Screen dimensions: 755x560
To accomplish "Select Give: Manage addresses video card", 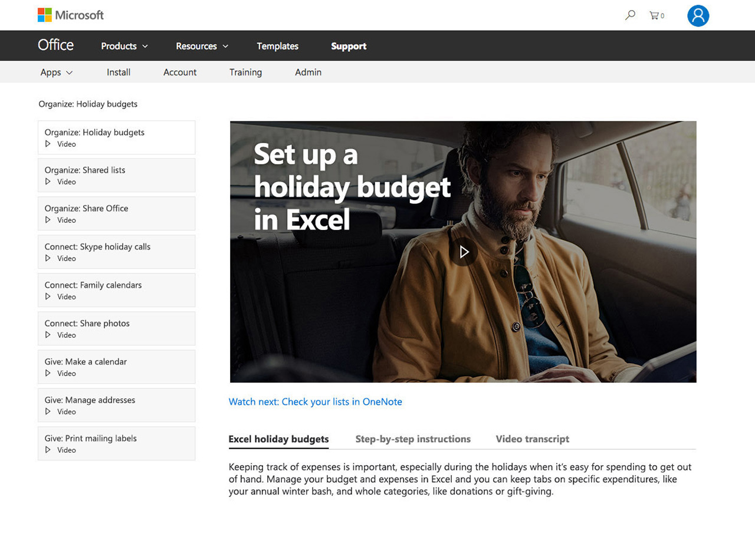I will click(x=116, y=405).
